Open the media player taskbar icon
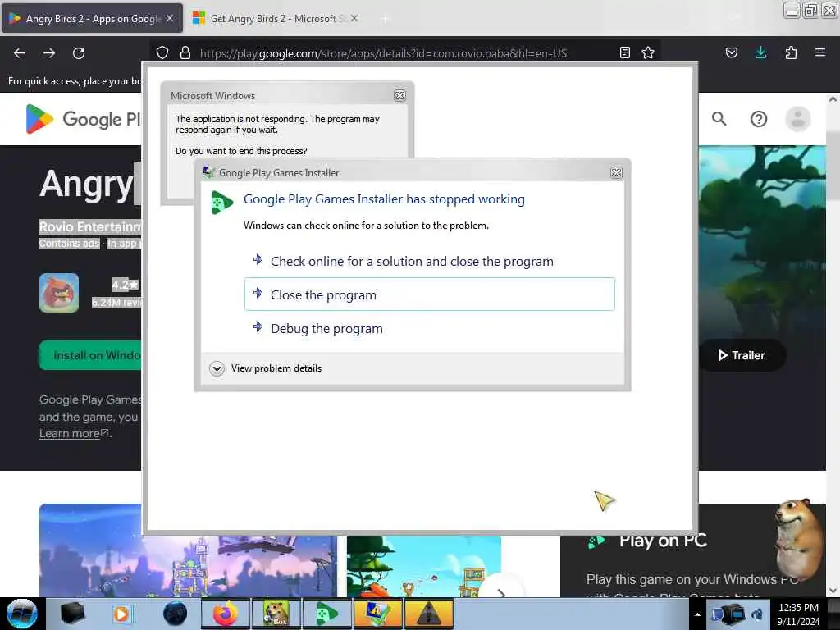This screenshot has height=630, width=840. [121, 614]
